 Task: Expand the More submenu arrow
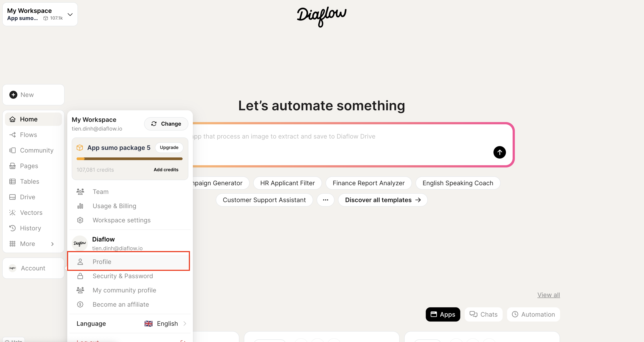[52, 244]
